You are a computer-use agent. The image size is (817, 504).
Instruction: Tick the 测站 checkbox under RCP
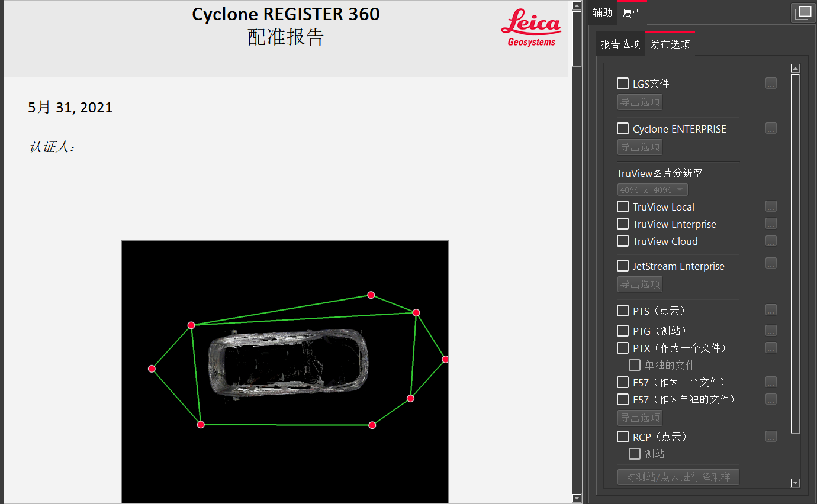(x=635, y=454)
